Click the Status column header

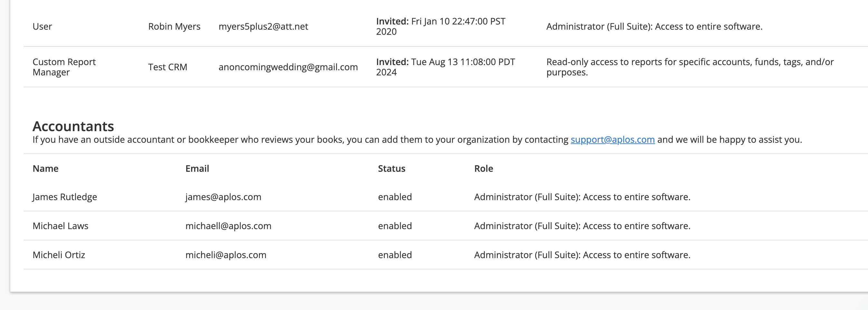pos(391,169)
